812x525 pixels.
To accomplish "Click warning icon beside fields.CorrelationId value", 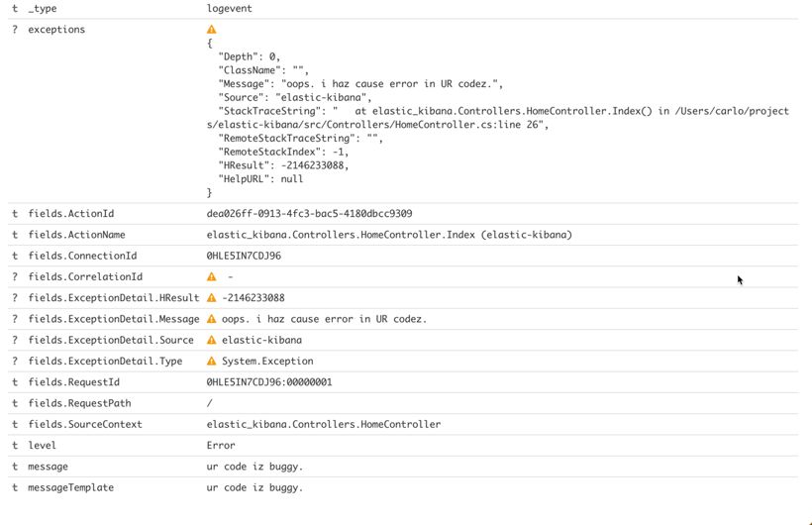I will [x=211, y=277].
